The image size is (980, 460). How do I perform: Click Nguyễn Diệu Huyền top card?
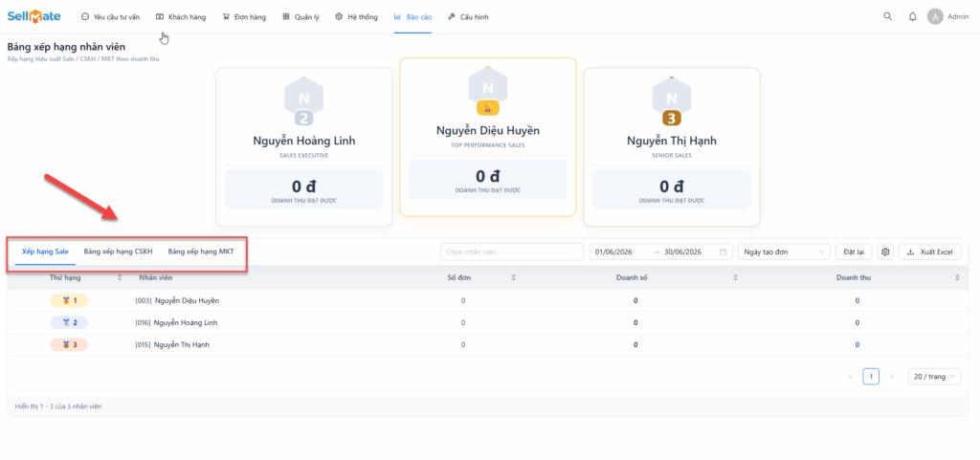coord(487,137)
